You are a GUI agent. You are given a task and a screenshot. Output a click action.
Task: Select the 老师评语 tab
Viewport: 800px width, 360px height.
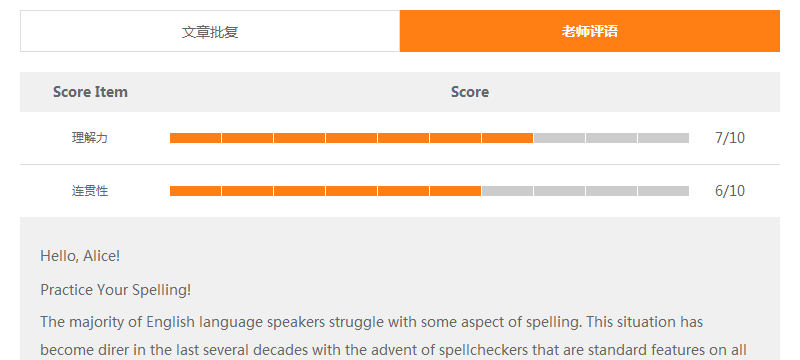coord(590,31)
